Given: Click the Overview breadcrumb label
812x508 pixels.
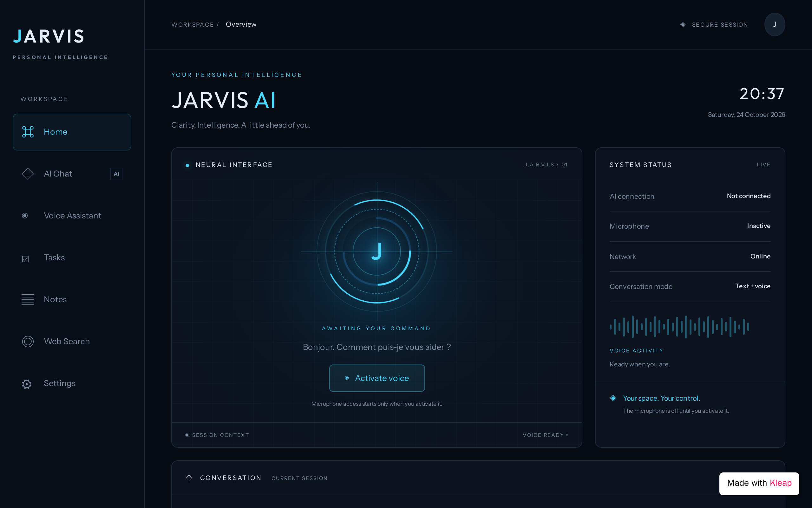Looking at the screenshot, I should click(x=241, y=24).
